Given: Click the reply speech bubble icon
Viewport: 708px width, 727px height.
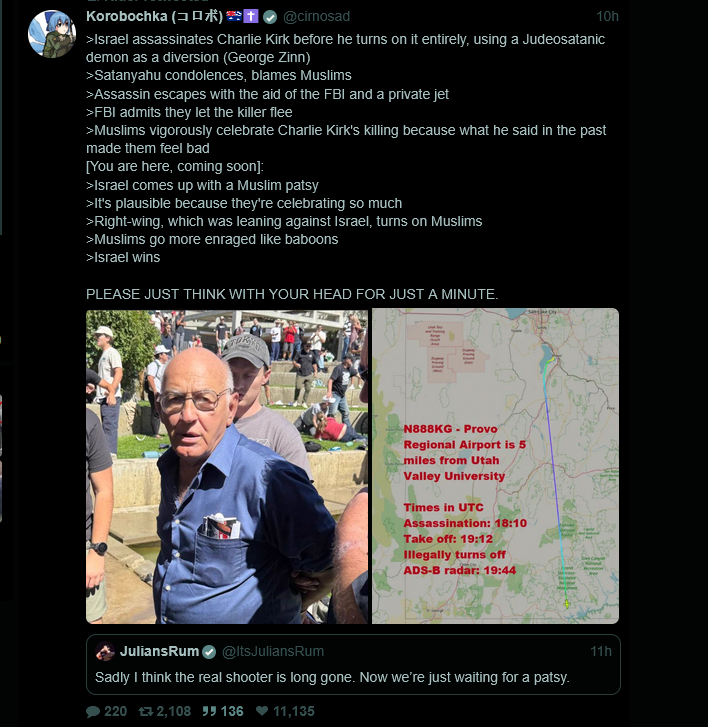Looking at the screenshot, I should [93, 711].
